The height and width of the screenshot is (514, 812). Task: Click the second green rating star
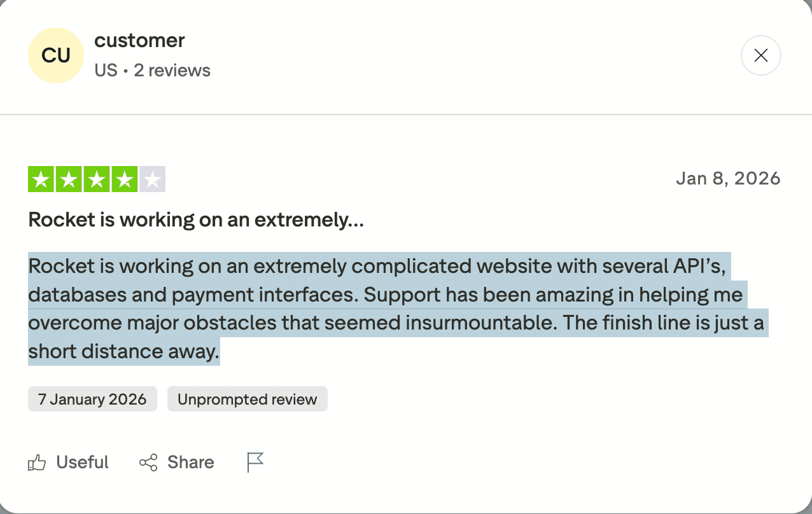tap(69, 179)
